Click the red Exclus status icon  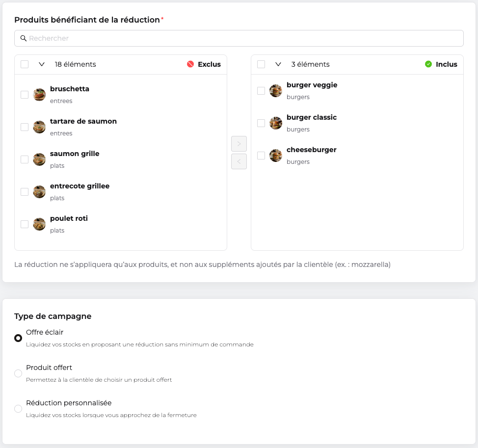point(190,64)
